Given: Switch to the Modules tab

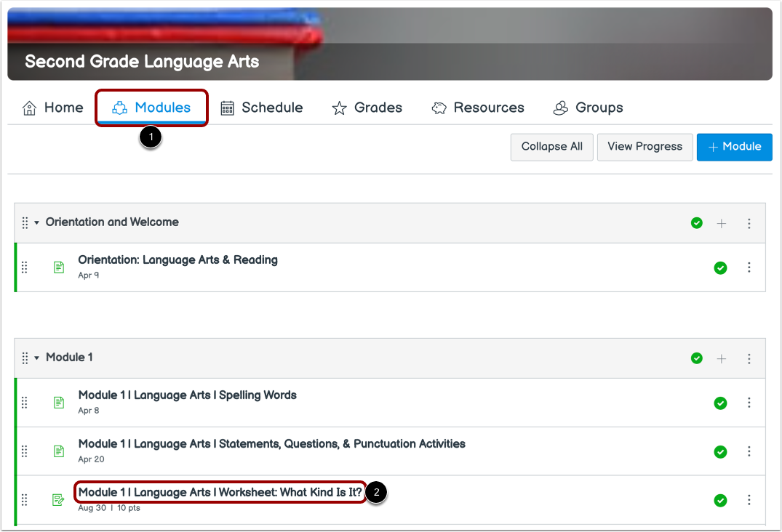Looking at the screenshot, I should coord(151,108).
